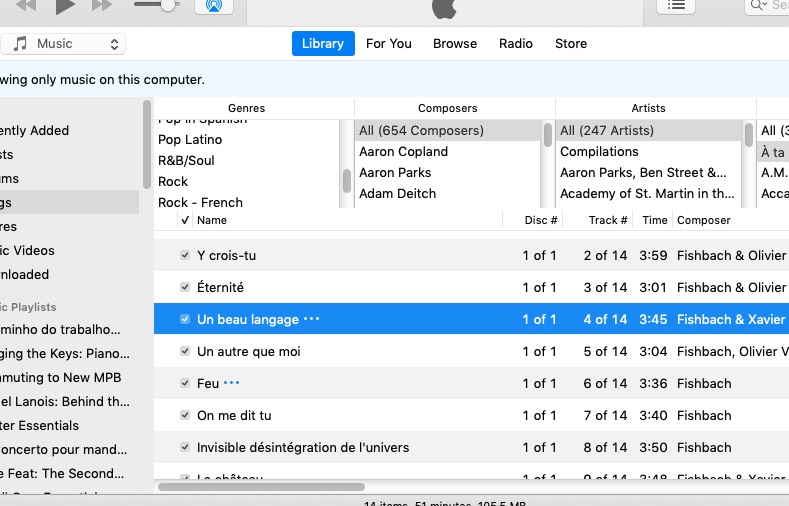
Task: Toggle the Un autre que moi checkbox
Action: pos(185,351)
